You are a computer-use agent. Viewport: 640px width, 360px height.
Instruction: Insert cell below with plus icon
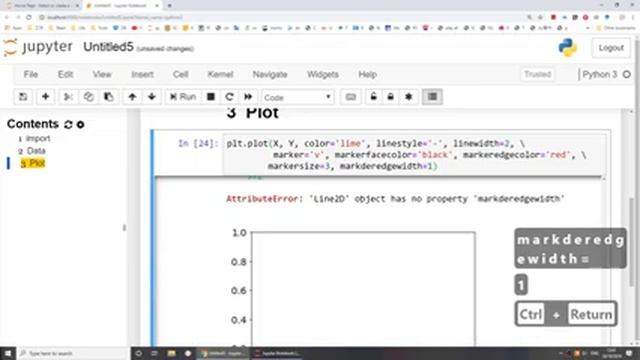click(45, 97)
